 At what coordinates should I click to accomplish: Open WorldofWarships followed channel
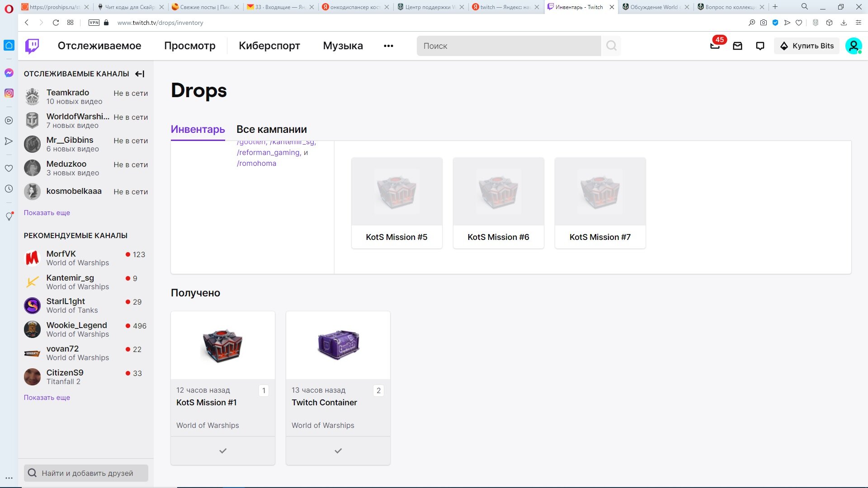[x=86, y=121]
